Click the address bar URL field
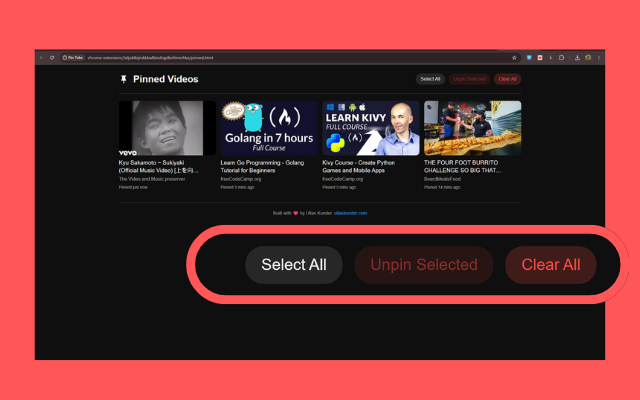Viewport: 640px width, 400px height. coord(286,58)
